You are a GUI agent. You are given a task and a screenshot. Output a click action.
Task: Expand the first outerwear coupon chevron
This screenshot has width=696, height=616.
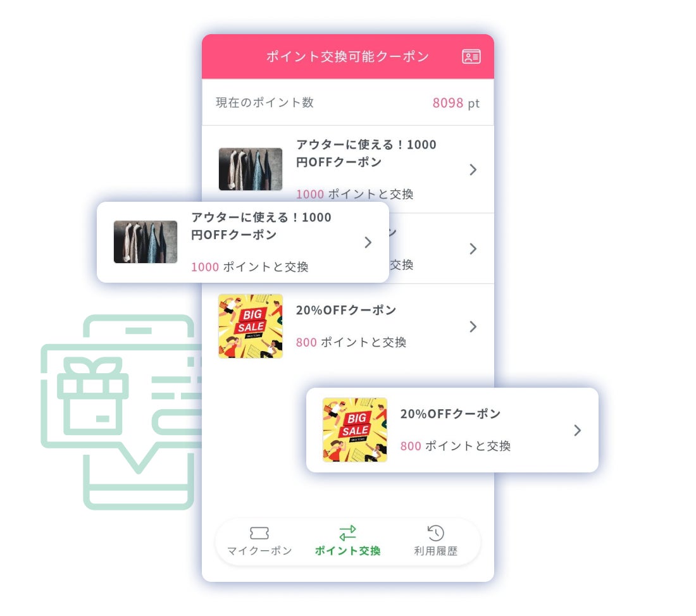coord(473,169)
